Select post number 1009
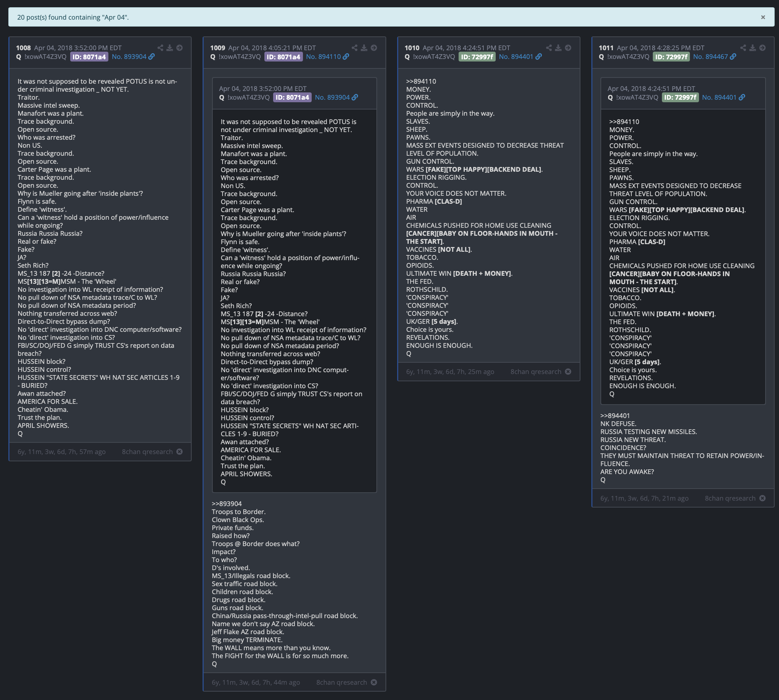Image resolution: width=779 pixels, height=700 pixels. point(217,48)
